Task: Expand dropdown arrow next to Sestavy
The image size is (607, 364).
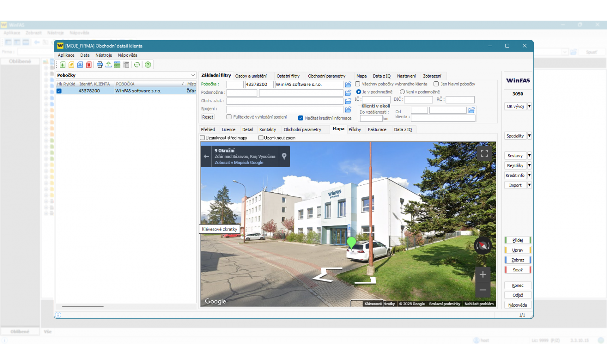Action: [529, 156]
